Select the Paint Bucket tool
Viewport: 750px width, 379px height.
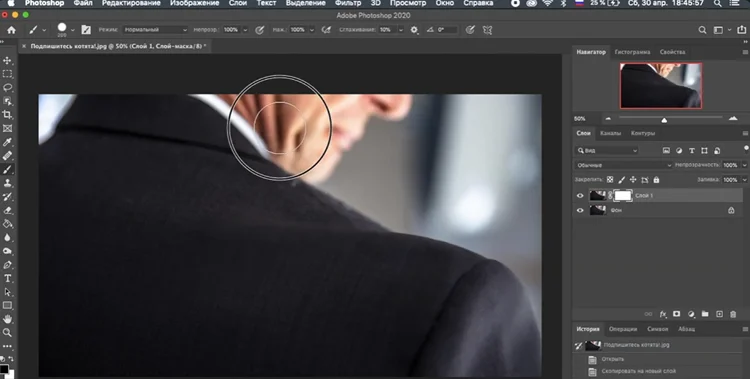8,224
